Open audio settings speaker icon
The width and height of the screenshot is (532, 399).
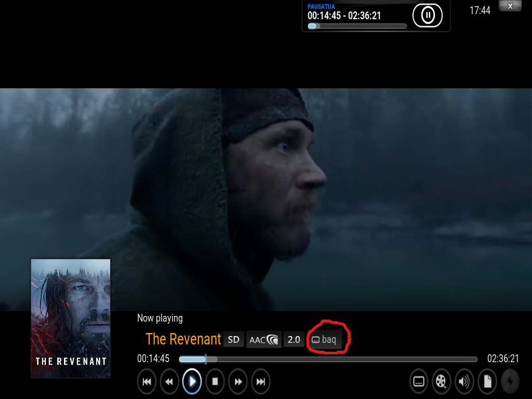[464, 382]
